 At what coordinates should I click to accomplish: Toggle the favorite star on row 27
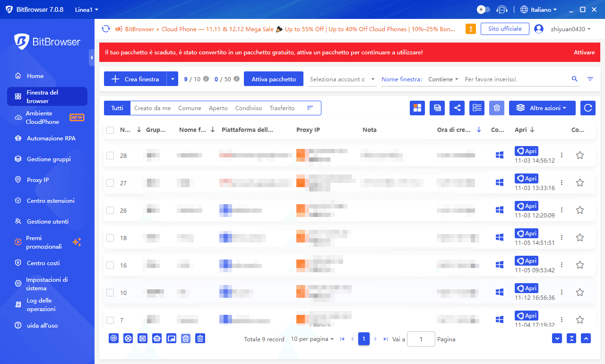(580, 182)
